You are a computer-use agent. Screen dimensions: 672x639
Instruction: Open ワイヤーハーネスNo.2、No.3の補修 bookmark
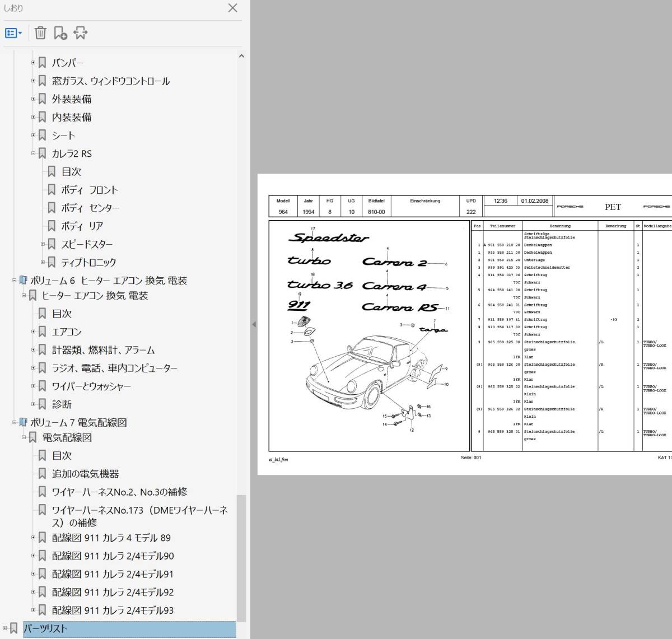tap(120, 492)
